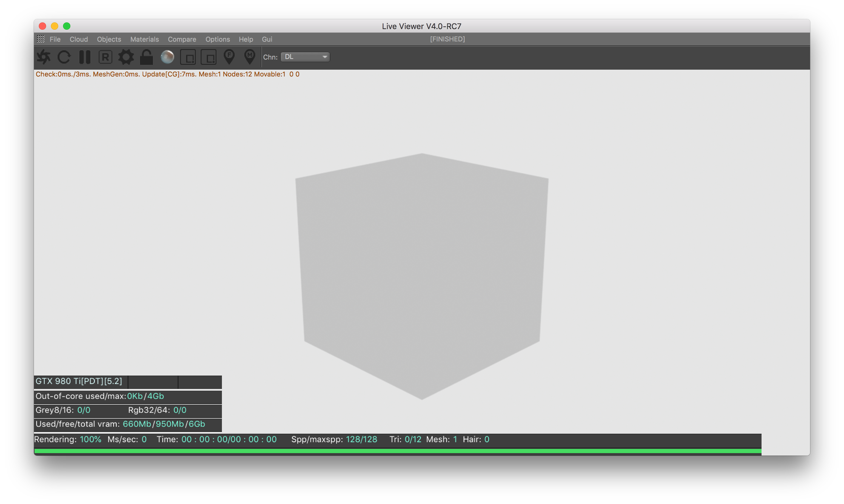This screenshot has width=844, height=504.
Task: Activate the region icon beside the F pin
Action: (x=209, y=57)
